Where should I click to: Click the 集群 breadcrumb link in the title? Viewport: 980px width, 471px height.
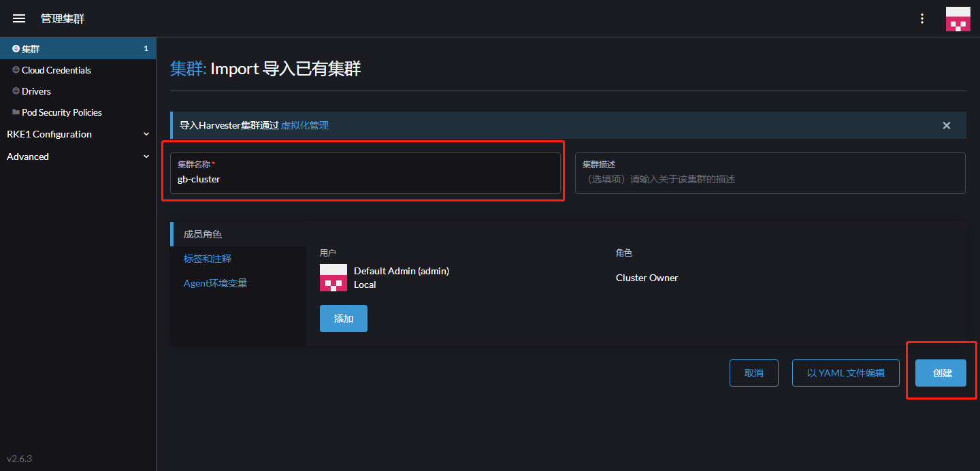pyautogui.click(x=188, y=69)
